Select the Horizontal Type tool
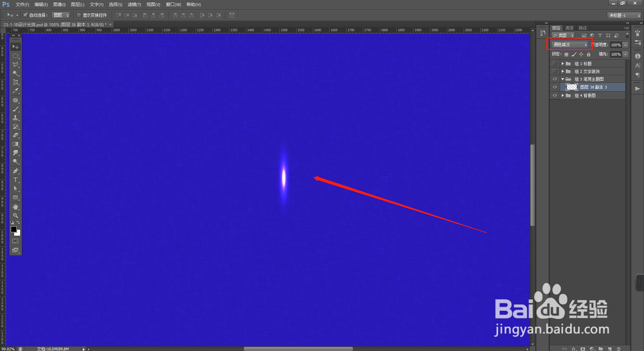Image resolution: width=644 pixels, height=351 pixels. point(15,180)
